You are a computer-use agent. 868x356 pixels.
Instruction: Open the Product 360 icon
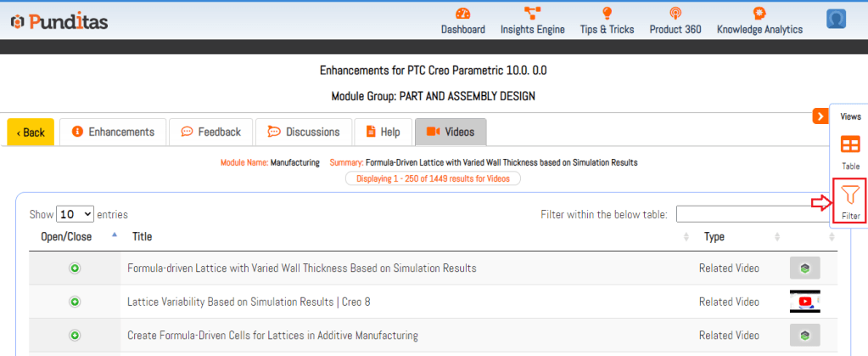675,14
